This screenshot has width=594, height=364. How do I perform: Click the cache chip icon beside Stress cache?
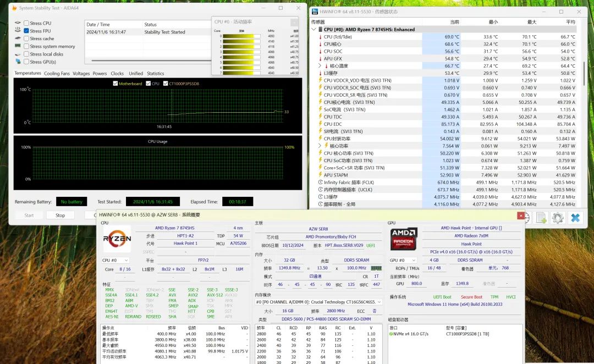tap(18, 38)
